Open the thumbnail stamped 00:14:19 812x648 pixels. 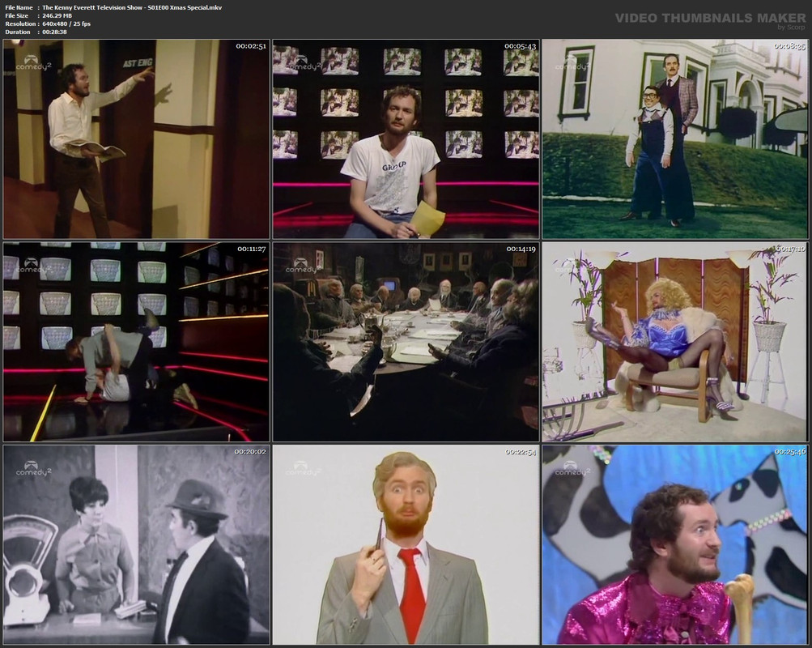point(406,342)
